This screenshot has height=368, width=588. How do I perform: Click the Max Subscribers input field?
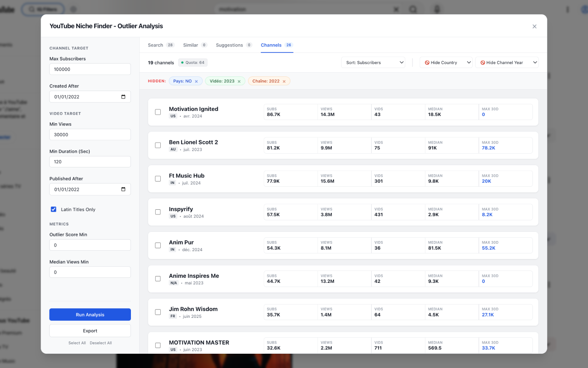point(90,69)
